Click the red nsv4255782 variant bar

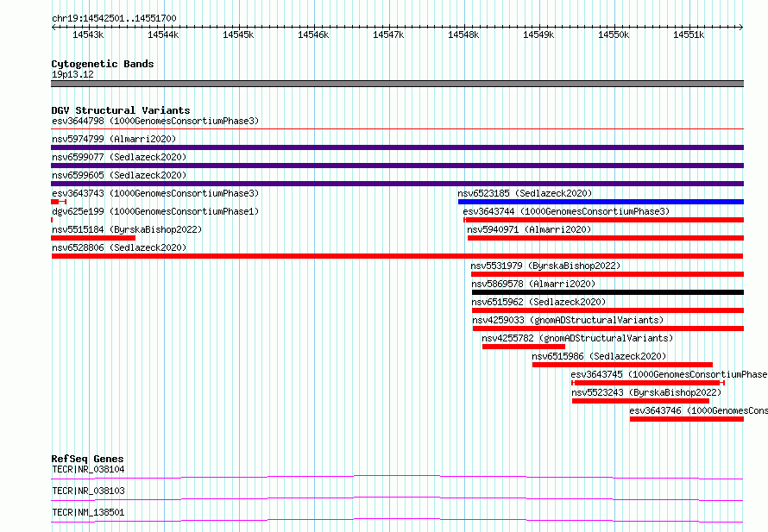(524, 347)
